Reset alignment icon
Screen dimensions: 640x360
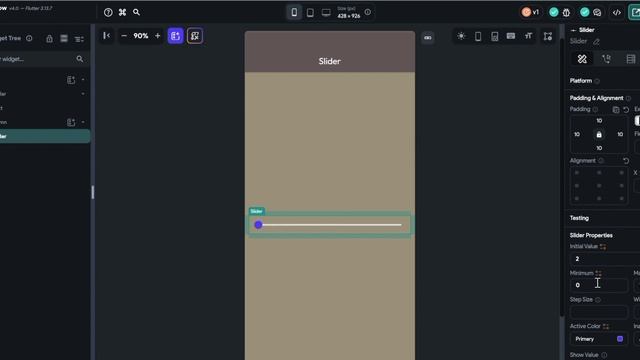click(x=626, y=161)
